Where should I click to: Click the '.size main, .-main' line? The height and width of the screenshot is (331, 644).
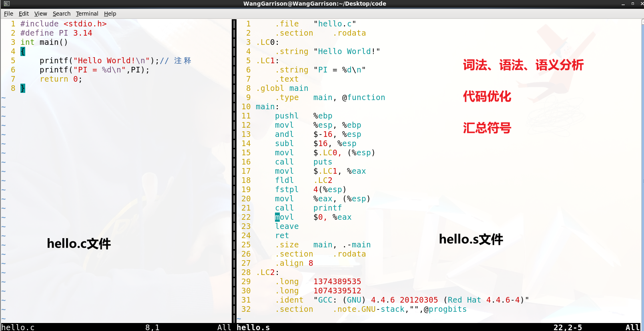click(x=323, y=245)
